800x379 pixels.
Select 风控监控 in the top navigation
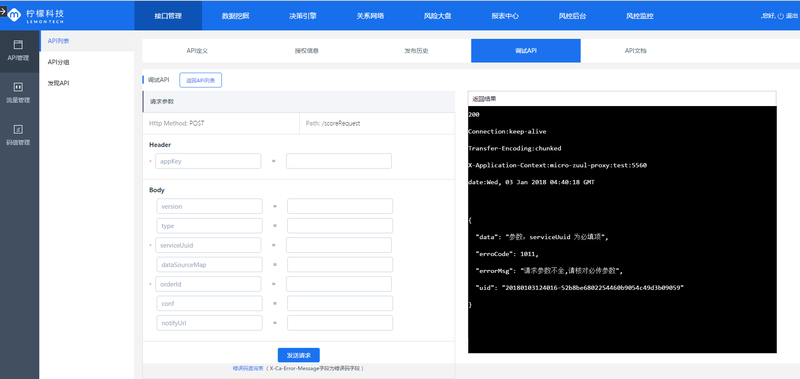tap(639, 16)
